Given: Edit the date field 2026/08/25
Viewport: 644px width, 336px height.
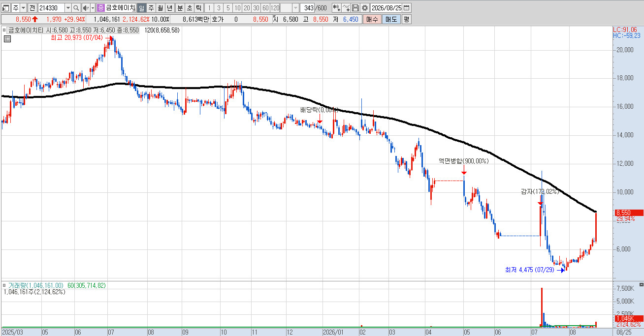Looking at the screenshot, I should 386,8.
